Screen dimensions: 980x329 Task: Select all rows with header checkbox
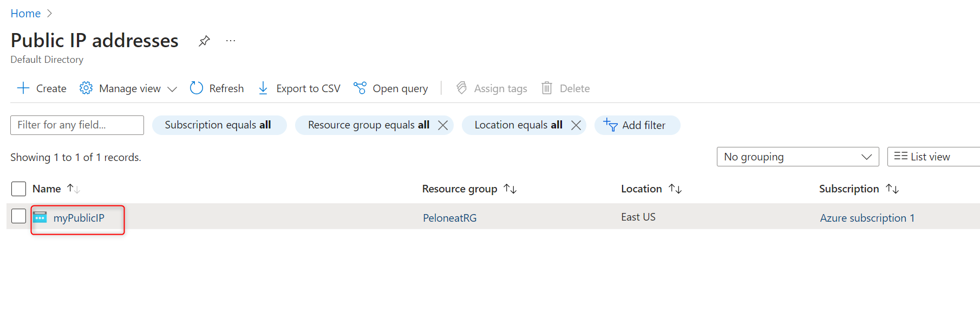coord(19,189)
